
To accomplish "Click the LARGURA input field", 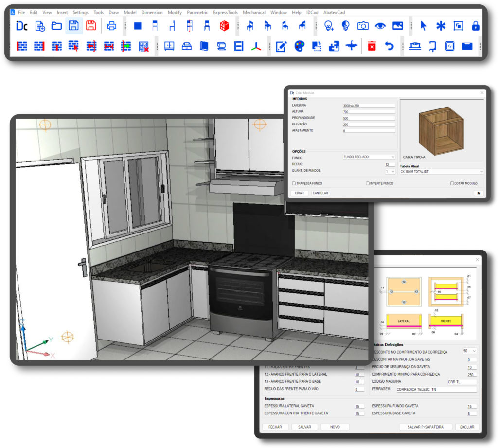I will pos(369,106).
